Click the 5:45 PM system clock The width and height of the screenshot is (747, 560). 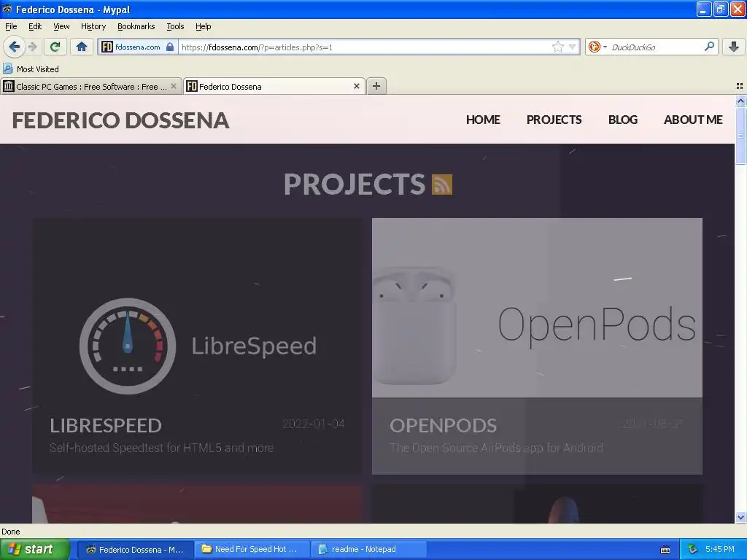(720, 549)
